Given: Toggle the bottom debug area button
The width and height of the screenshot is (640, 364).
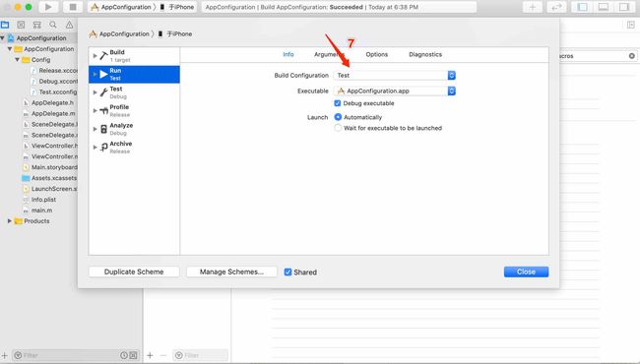Looking at the screenshot, I should pyautogui.click(x=604, y=7).
